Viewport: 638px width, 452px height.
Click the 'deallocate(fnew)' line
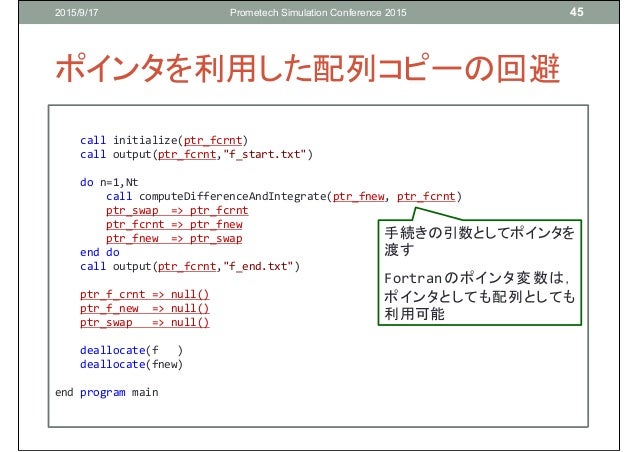coord(131,364)
